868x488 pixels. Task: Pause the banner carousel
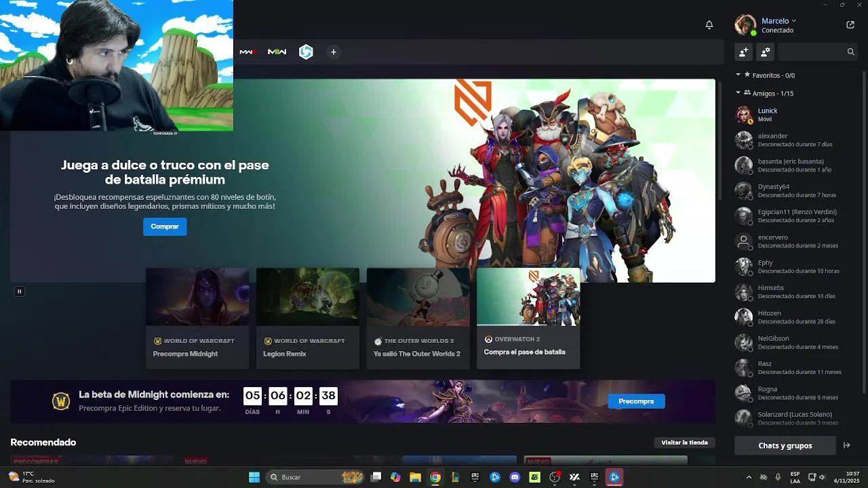(19, 291)
